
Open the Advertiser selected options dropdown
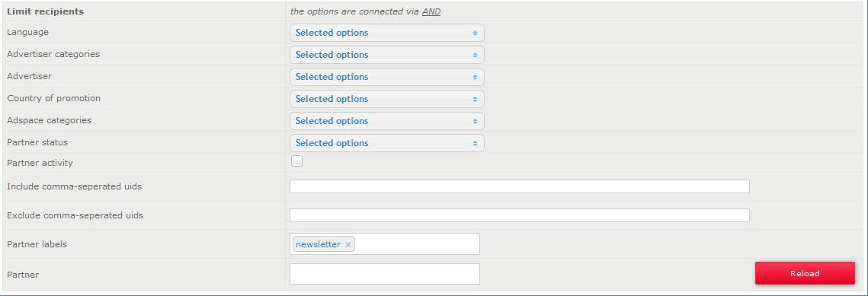point(386,77)
